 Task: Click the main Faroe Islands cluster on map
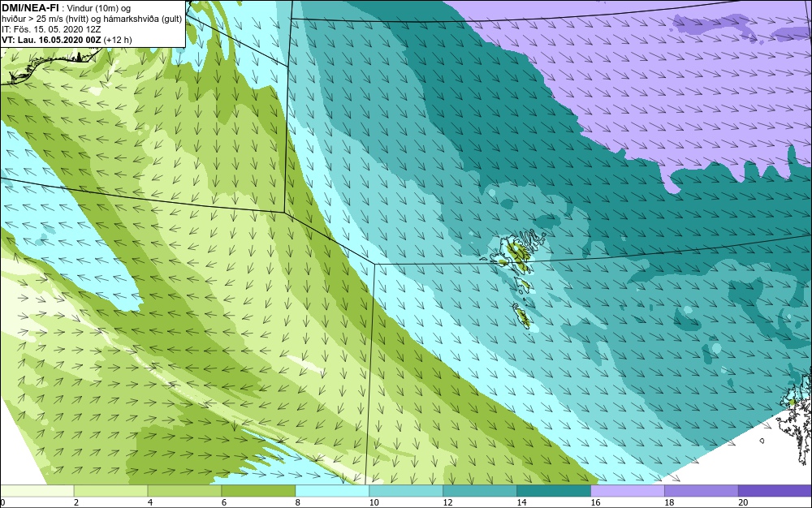[x=518, y=252]
